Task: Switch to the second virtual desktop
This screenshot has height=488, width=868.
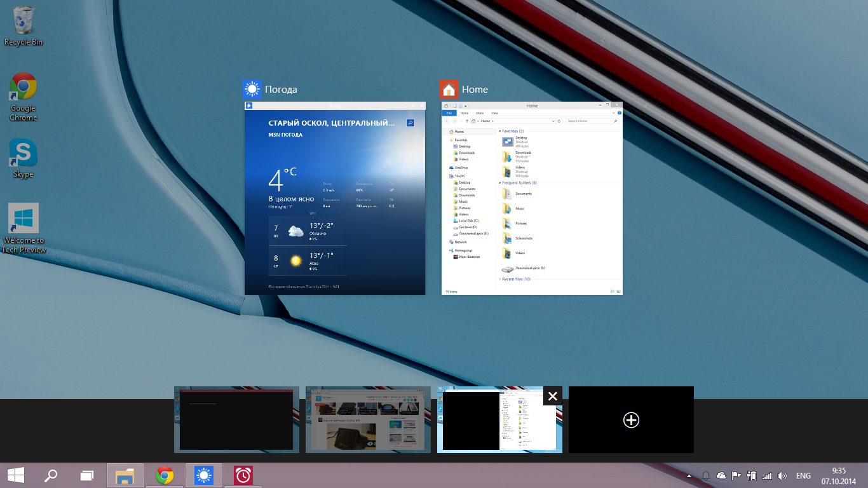Action: click(368, 420)
